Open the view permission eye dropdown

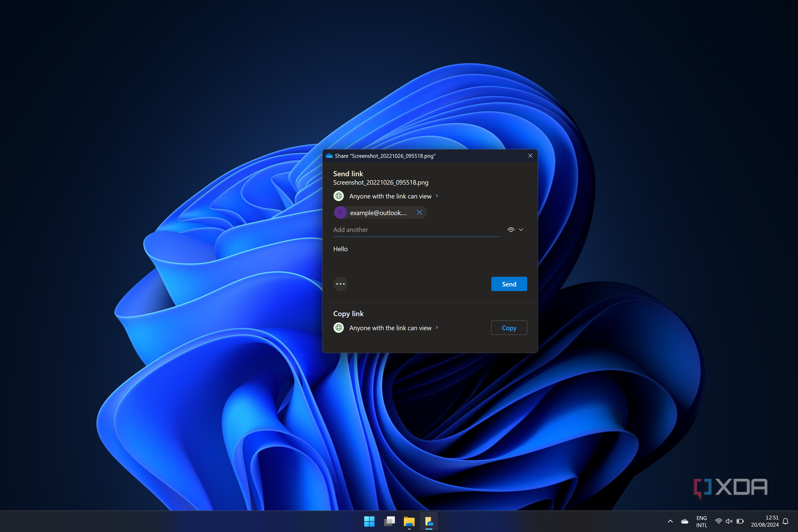(516, 230)
